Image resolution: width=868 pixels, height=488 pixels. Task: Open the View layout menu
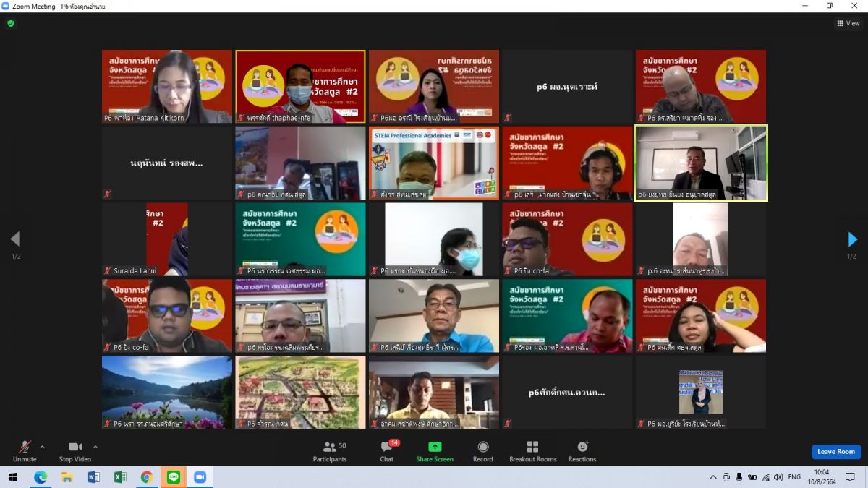[x=848, y=23]
